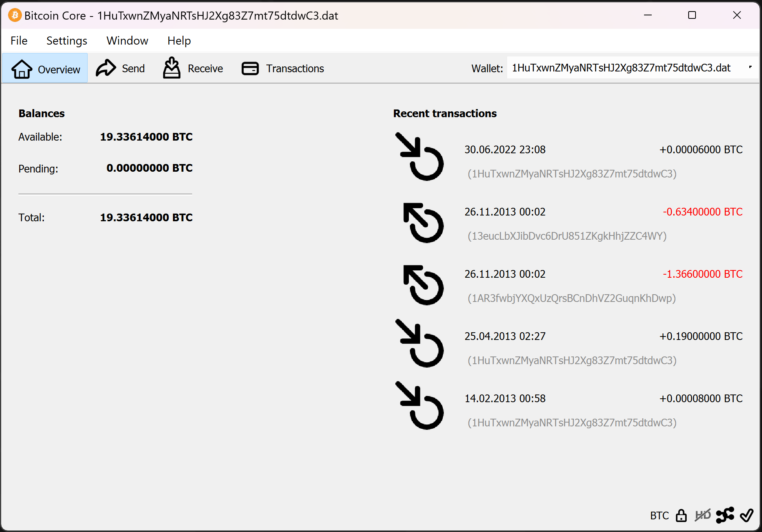Open the Help menu
762x532 pixels.
point(179,41)
